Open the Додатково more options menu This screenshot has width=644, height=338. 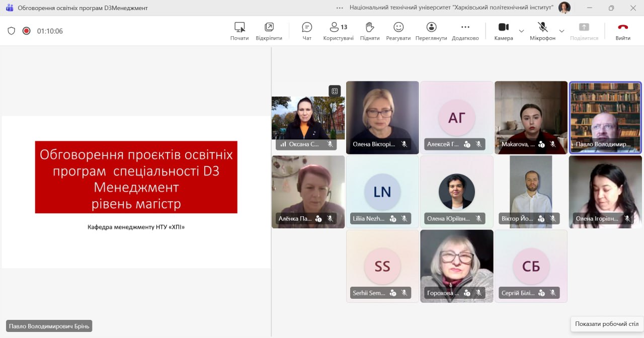465,31
